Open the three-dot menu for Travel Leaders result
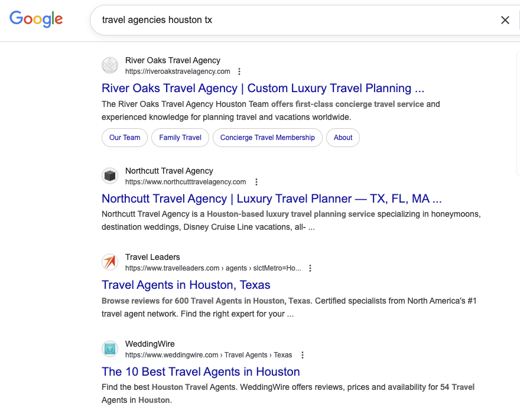Image resolution: width=520 pixels, height=420 pixels. [x=310, y=268]
